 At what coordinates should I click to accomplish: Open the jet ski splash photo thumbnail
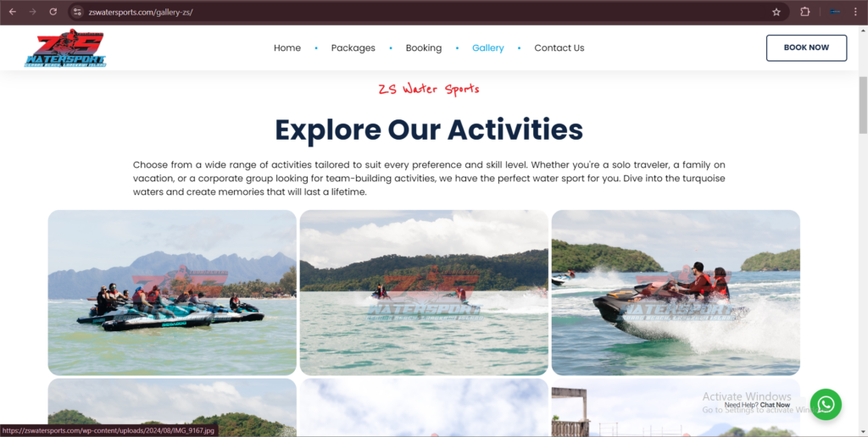coord(676,293)
